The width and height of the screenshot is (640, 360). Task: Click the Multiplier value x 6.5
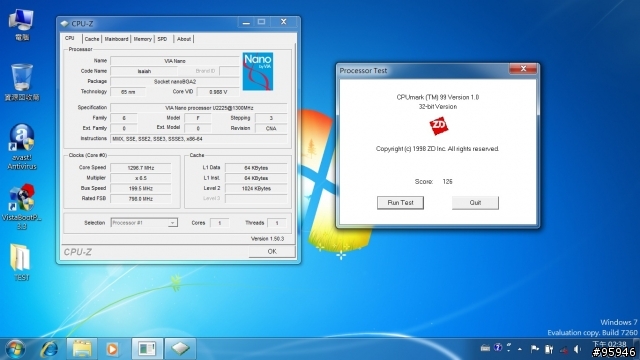click(141, 178)
